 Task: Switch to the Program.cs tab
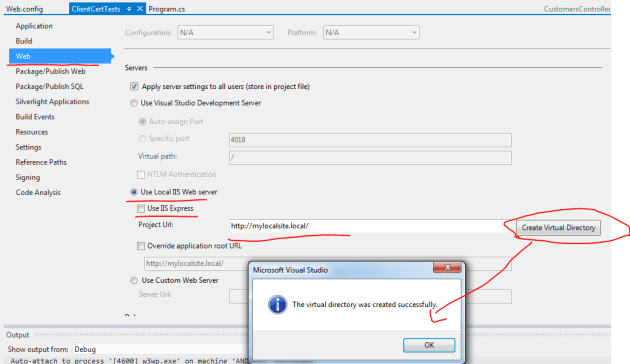coord(166,9)
